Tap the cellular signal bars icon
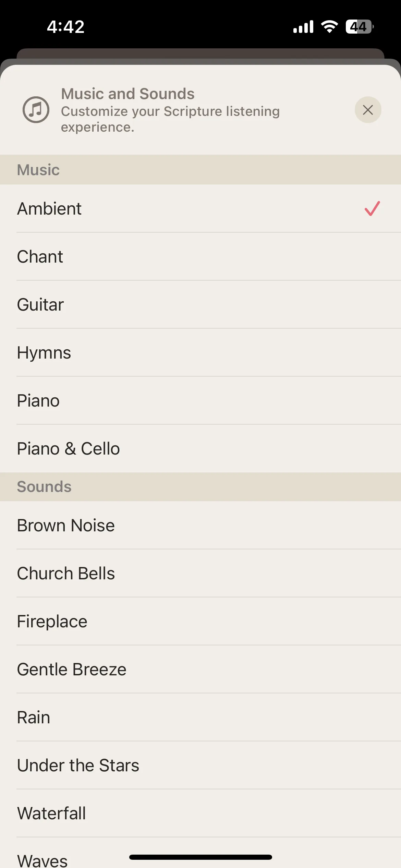 tap(303, 26)
